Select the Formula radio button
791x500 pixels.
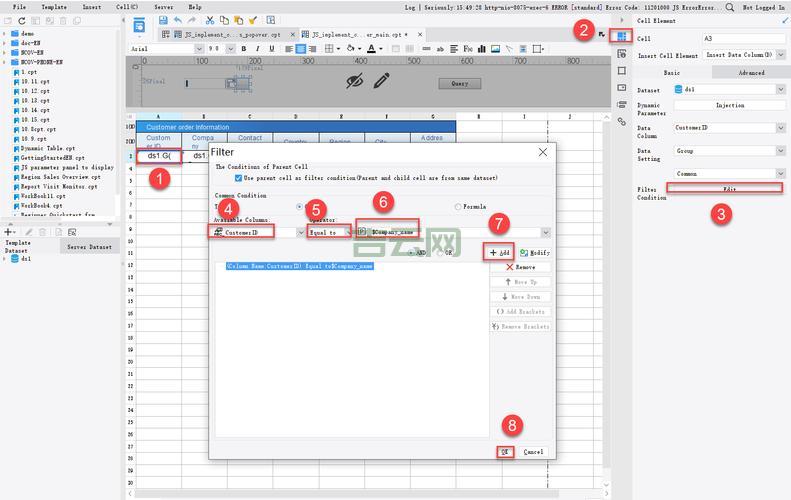click(x=459, y=207)
